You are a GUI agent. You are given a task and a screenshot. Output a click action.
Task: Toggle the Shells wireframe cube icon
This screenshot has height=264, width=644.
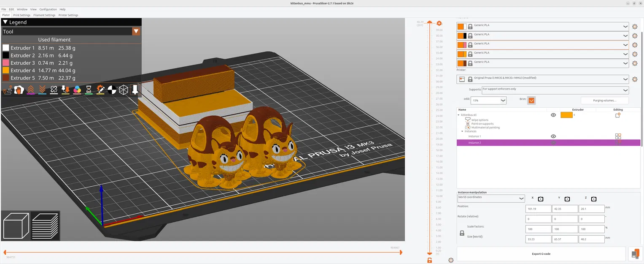pos(123,90)
